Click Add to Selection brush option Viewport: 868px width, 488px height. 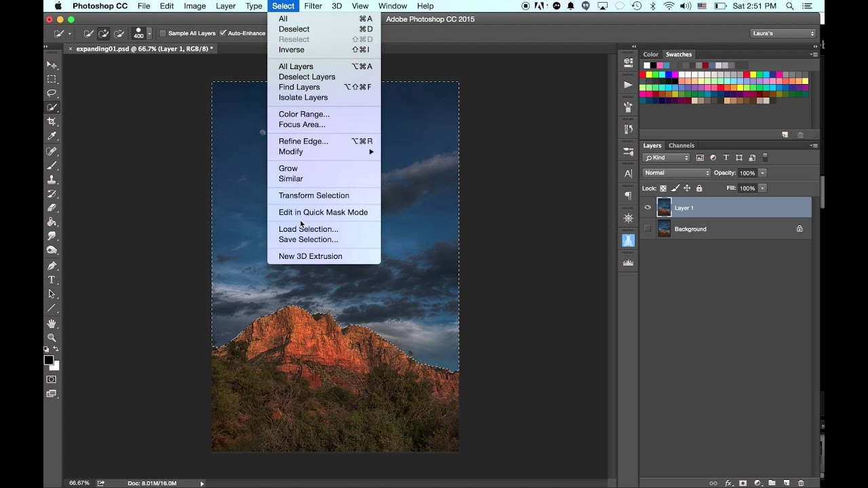[104, 33]
